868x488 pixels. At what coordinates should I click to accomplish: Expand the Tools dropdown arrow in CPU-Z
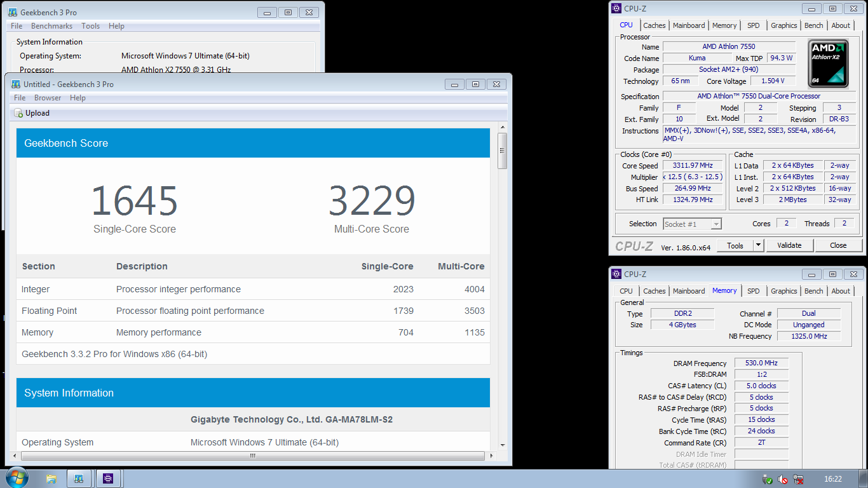pyautogui.click(x=758, y=245)
